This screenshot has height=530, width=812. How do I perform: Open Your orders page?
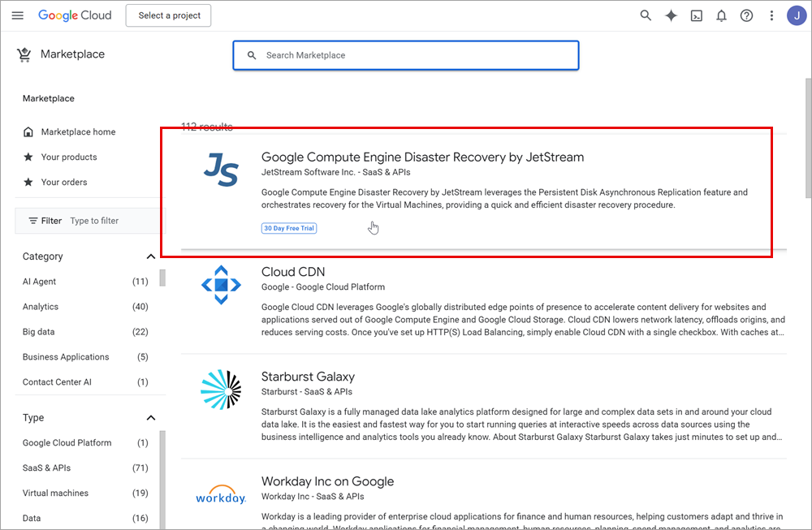pos(63,183)
